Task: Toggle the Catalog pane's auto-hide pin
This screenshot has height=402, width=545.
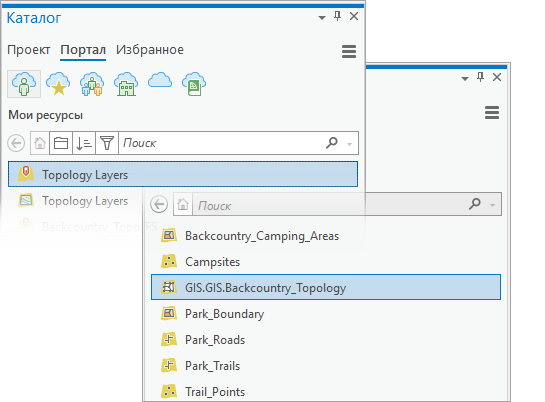Action: (x=337, y=16)
